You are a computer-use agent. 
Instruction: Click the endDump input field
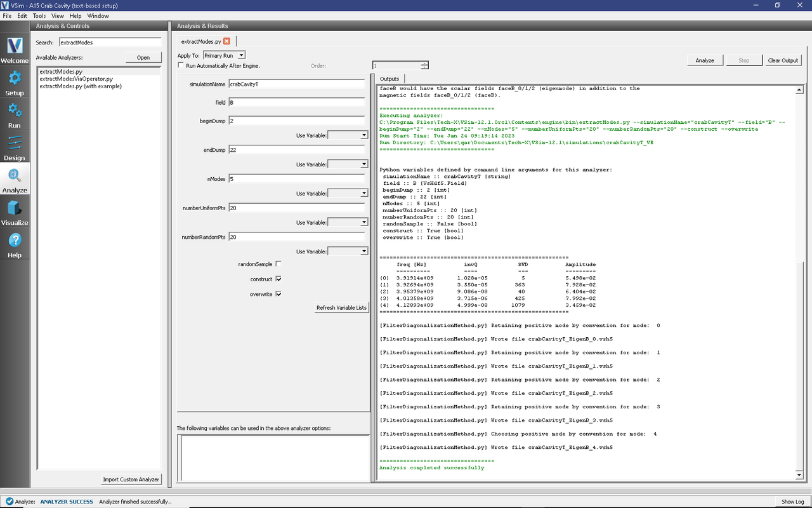click(x=296, y=150)
